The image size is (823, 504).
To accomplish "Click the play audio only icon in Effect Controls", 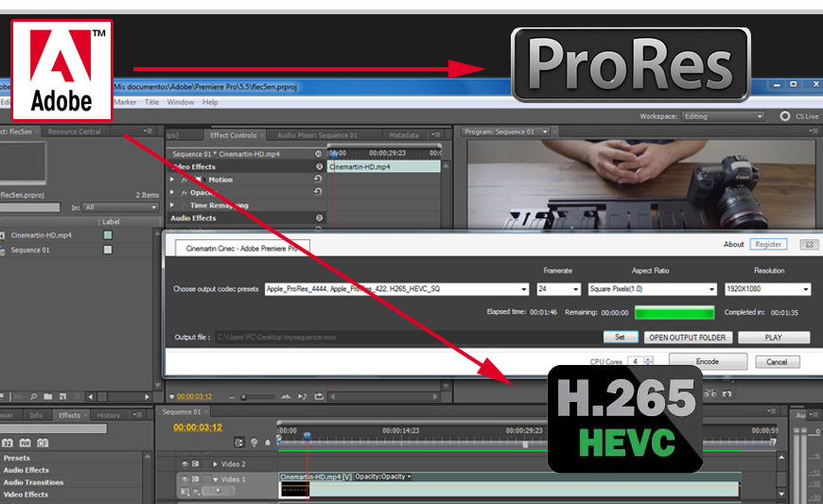I will click(303, 397).
